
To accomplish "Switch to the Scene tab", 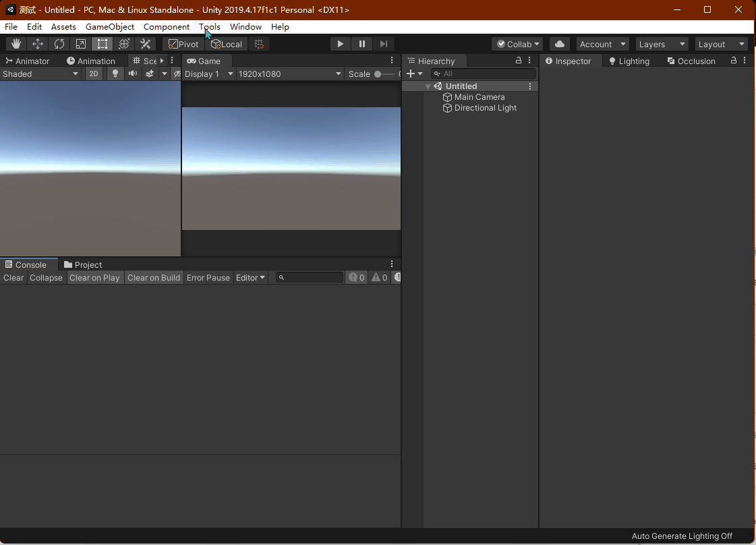I will point(144,61).
